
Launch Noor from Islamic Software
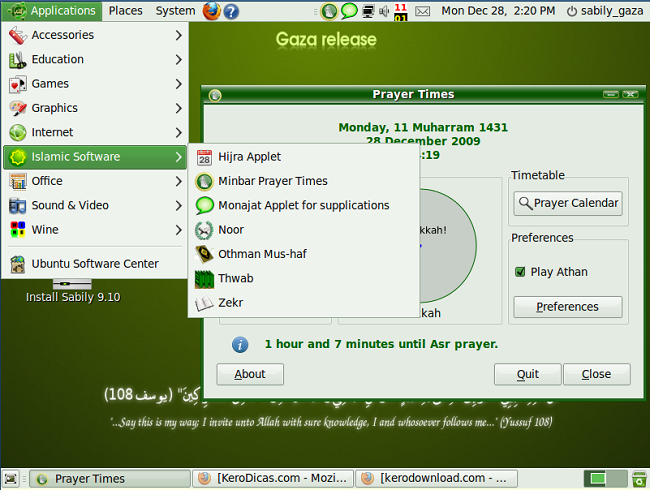[x=303, y=230]
